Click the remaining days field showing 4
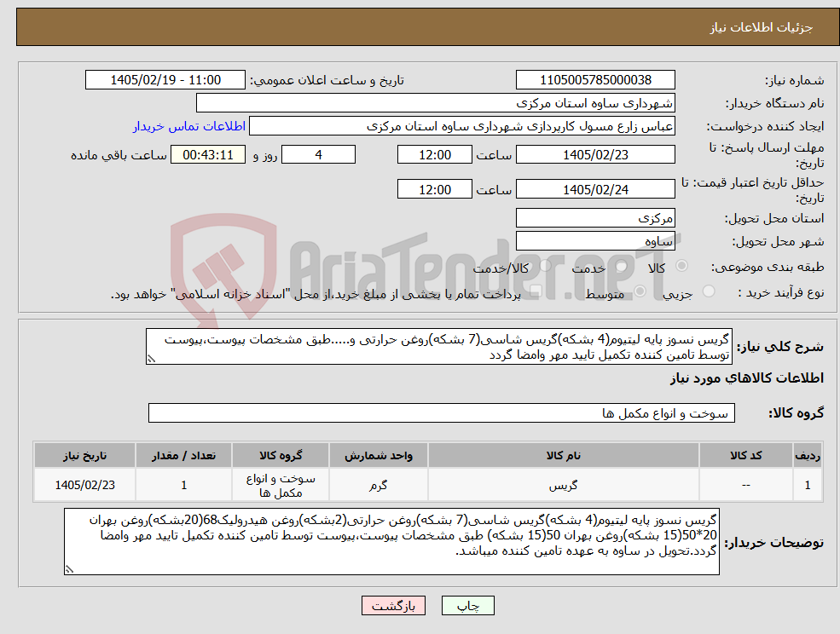840x634 pixels. (318, 155)
